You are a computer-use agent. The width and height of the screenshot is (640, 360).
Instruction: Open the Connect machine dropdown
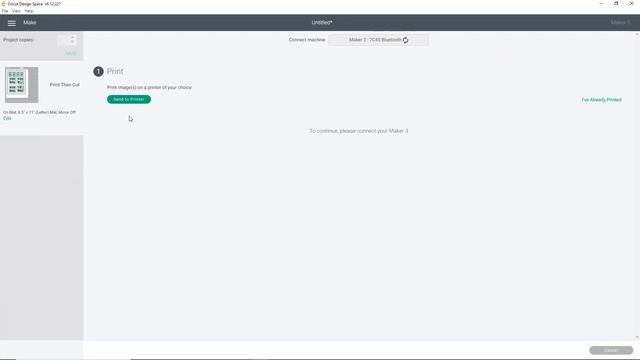(x=378, y=40)
